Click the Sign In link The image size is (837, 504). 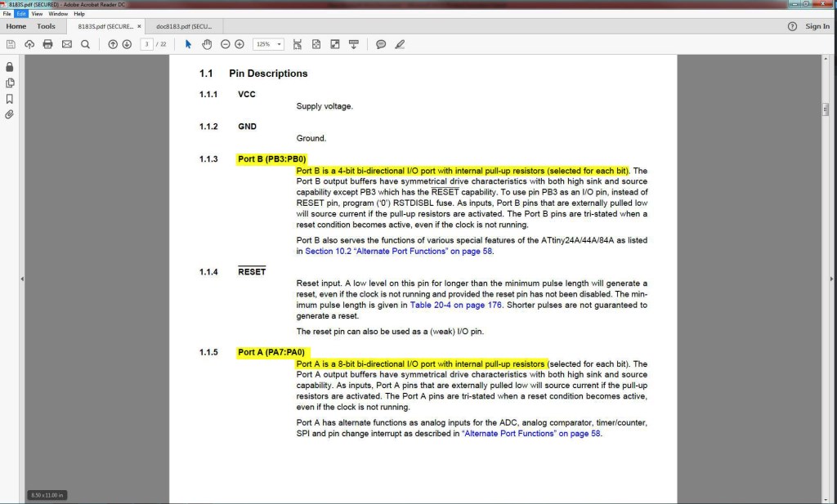pyautogui.click(x=817, y=26)
